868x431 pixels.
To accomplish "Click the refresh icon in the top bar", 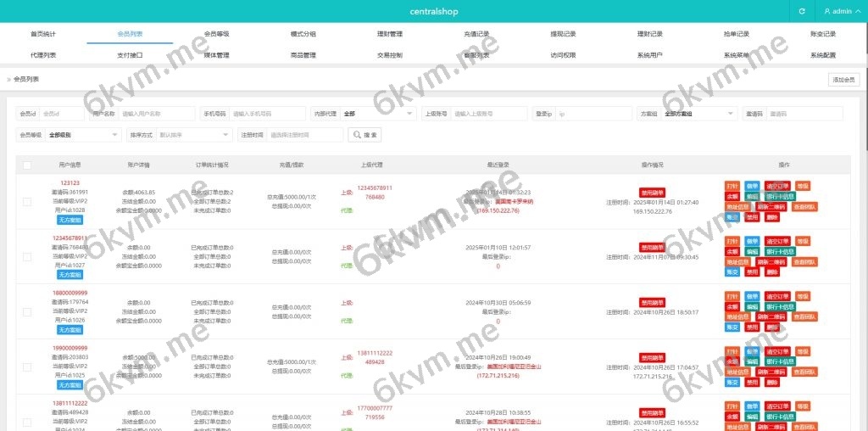I will coord(802,11).
